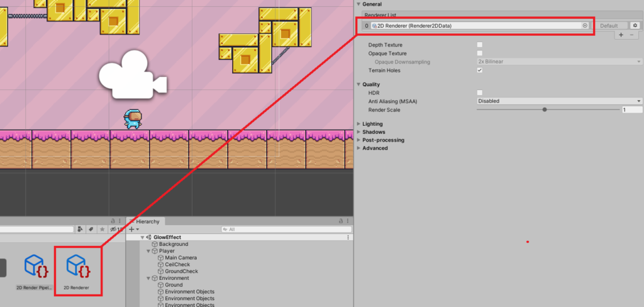Click the CeilCheck cube icon
This screenshot has width=644, height=307.
162,265
